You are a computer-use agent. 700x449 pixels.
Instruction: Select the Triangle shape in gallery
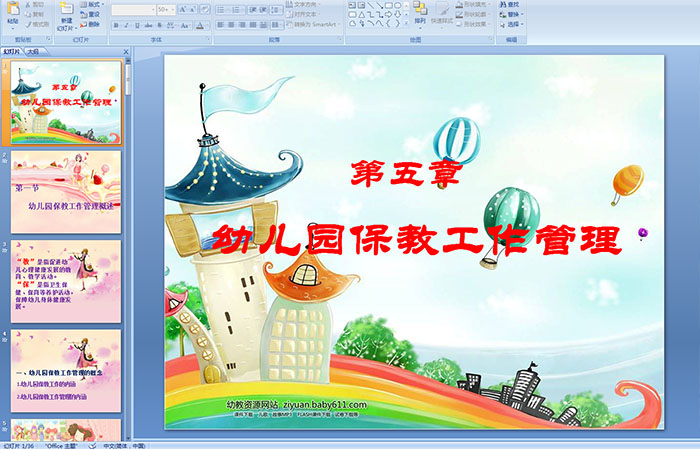click(362, 14)
